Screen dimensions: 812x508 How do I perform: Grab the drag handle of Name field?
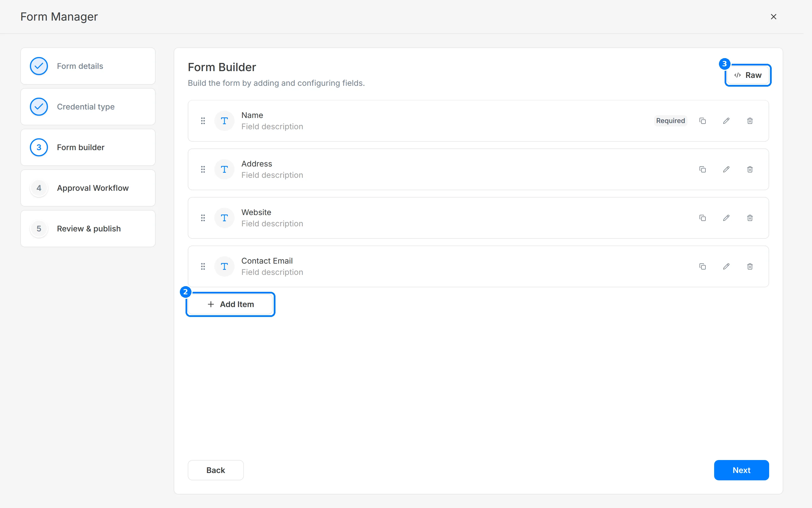[203, 121]
